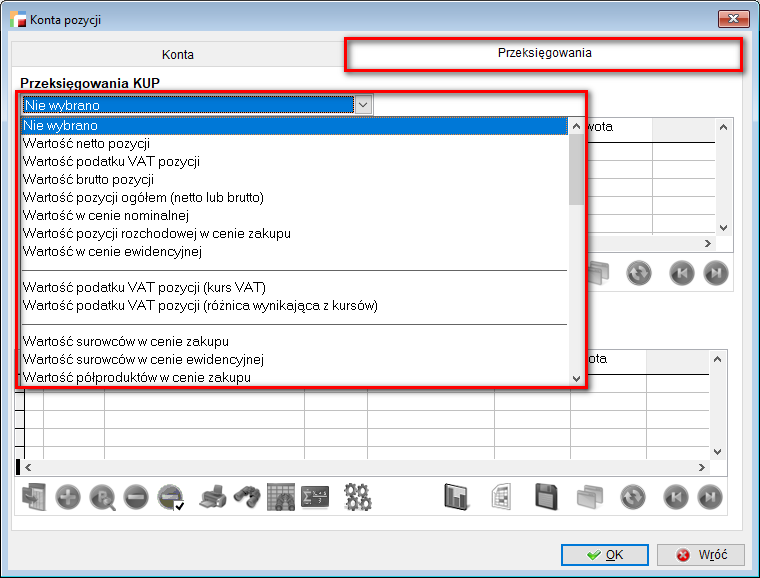
Task: Click the floppy disk save icon
Action: click(x=546, y=497)
